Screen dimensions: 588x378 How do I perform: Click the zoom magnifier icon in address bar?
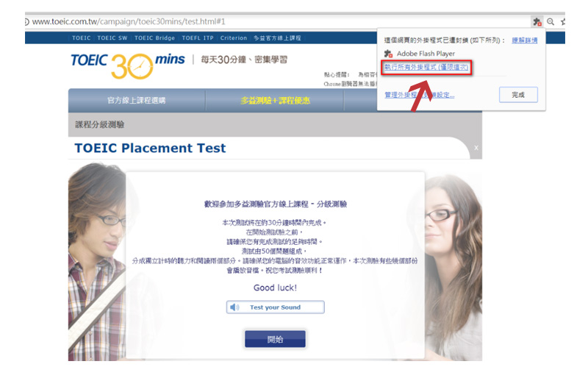point(550,22)
